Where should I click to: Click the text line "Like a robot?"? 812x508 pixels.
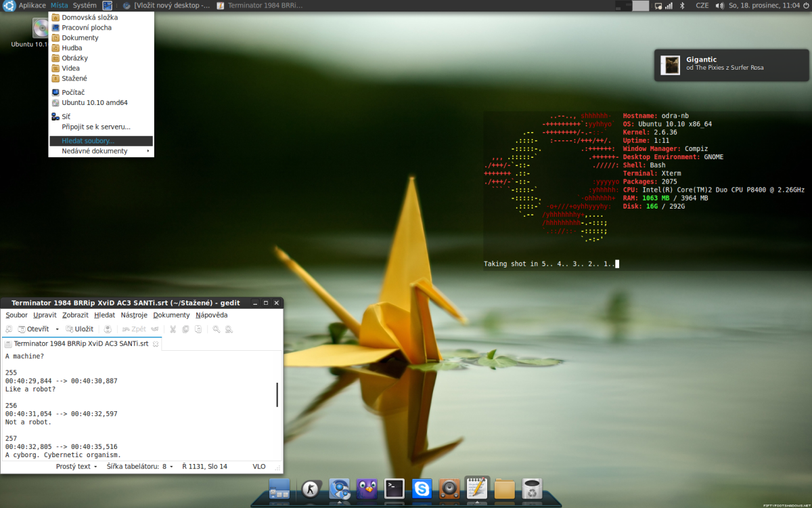(x=30, y=389)
